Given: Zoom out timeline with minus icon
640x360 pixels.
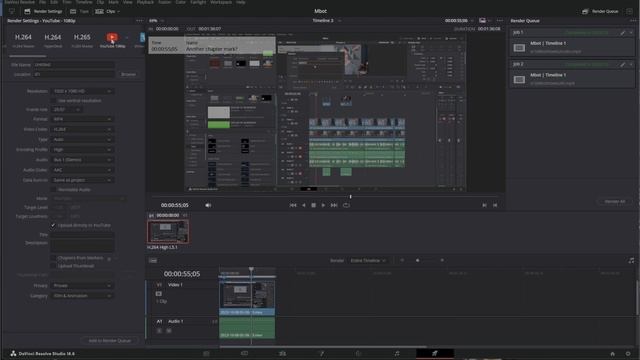Looking at the screenshot, I should point(402,260).
